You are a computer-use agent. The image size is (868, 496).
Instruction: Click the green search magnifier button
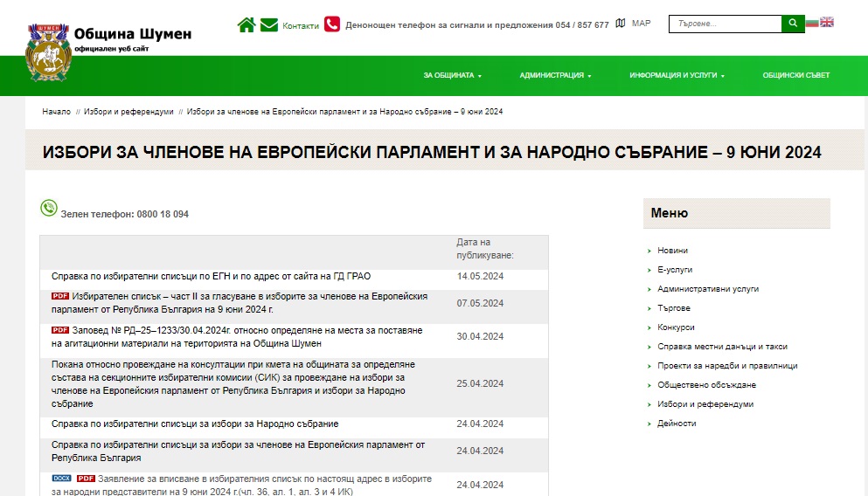coord(793,24)
